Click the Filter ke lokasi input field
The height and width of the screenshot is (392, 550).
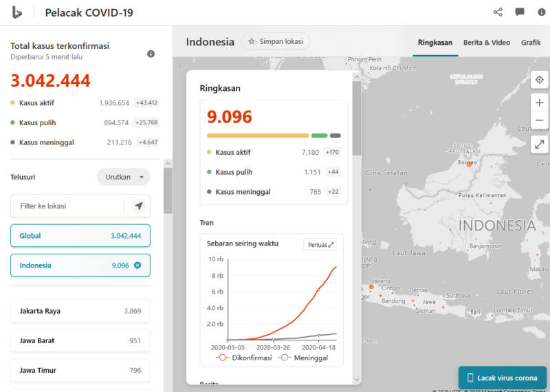67,206
